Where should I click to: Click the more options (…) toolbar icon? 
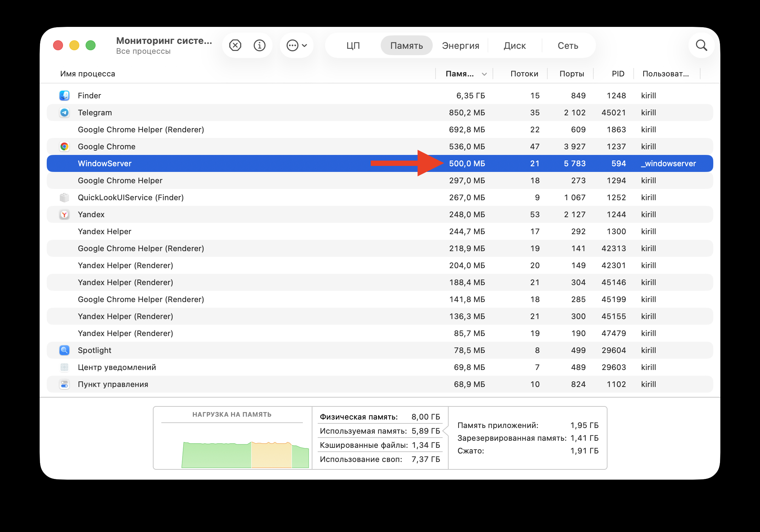(292, 45)
